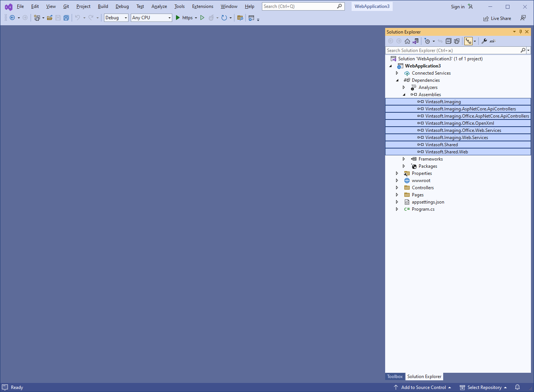
Task: Click the Hot Reload flame icon
Action: [x=211, y=18]
